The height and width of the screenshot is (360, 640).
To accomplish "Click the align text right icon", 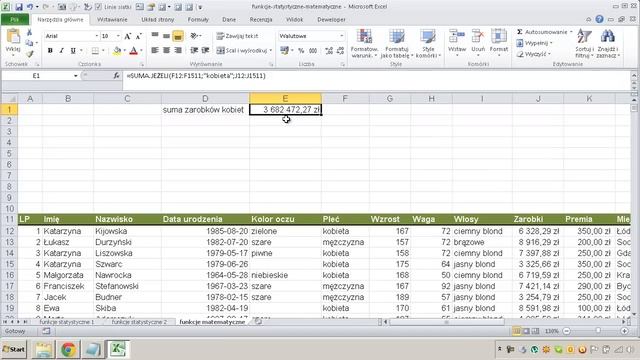I will pyautogui.click(x=178, y=50).
